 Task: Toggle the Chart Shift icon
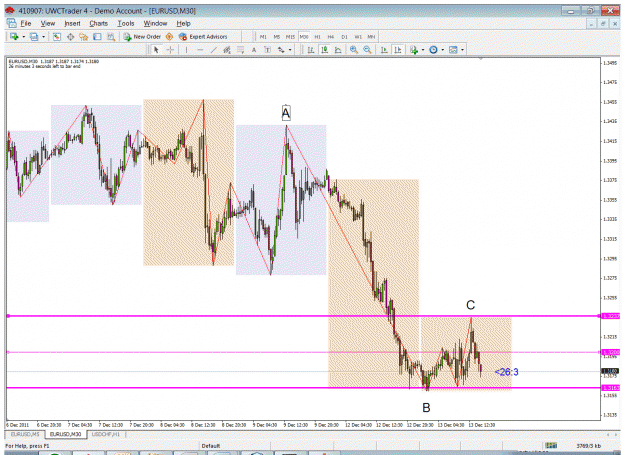pos(398,50)
